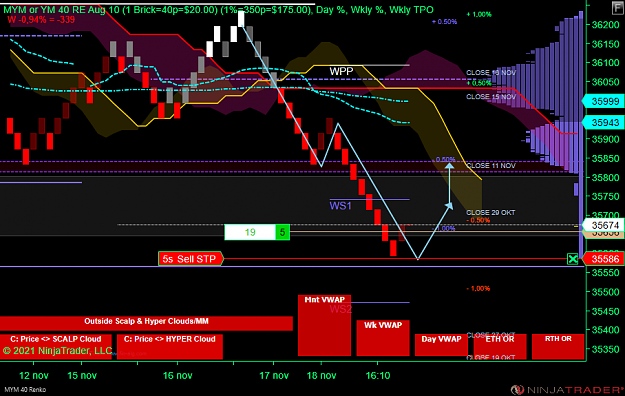Click the F icon in the chart corner
The width and height of the screenshot is (625, 396).
click(x=617, y=8)
